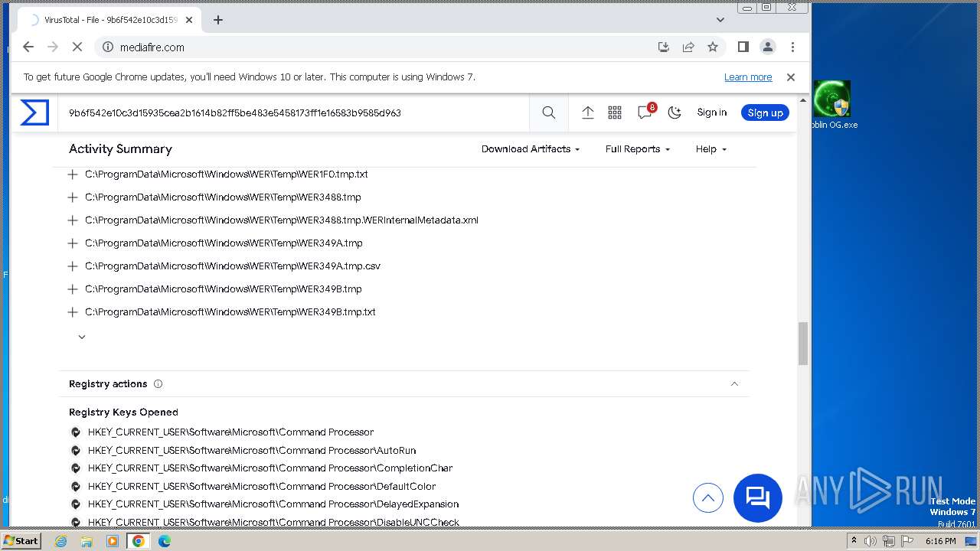Click the Chrome address bar
This screenshot has height=551, width=980.
pos(383,47)
